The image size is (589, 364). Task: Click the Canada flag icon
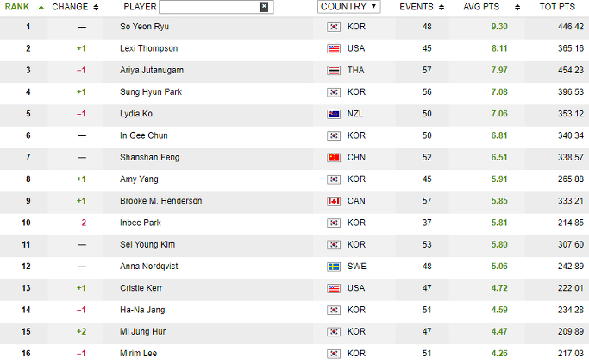[x=334, y=201]
